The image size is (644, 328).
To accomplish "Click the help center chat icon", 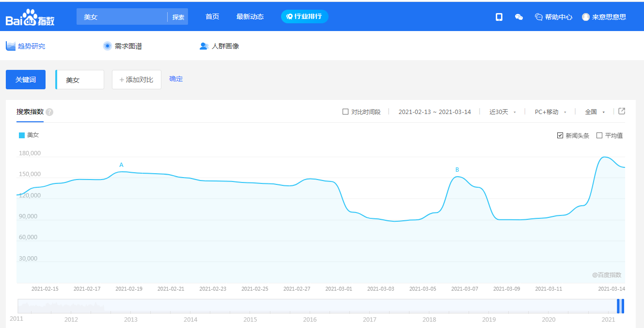I will [539, 17].
